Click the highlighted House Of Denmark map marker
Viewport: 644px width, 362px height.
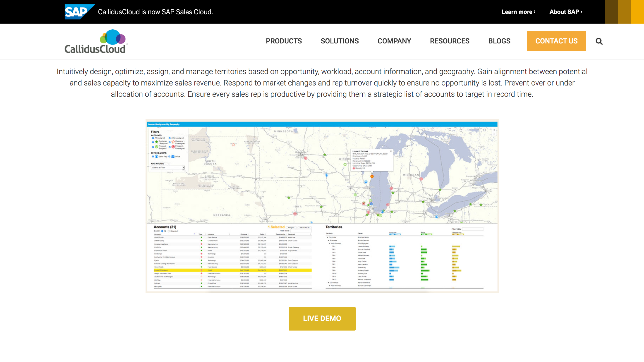(x=372, y=176)
